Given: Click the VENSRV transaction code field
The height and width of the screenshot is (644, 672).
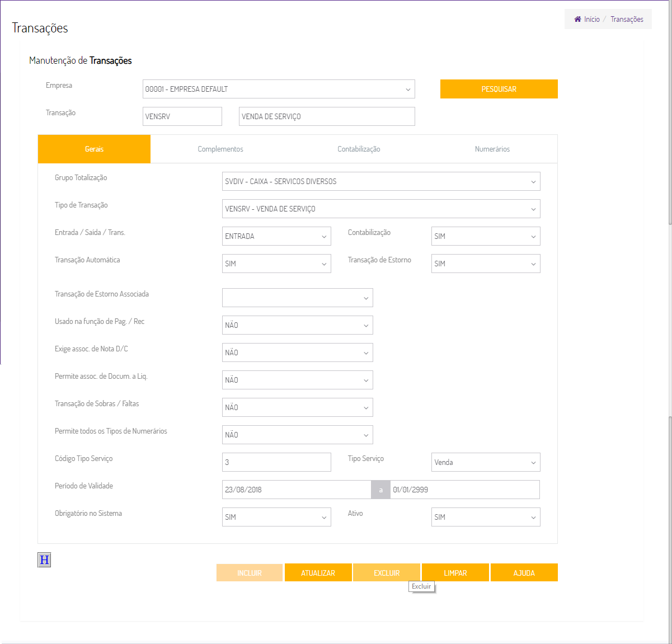Looking at the screenshot, I should click(x=182, y=116).
